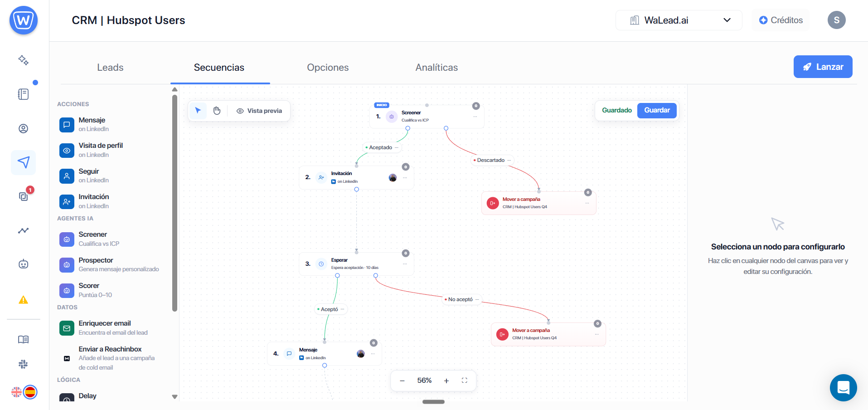
Task: Select the Esperar wait node
Action: (x=356, y=264)
